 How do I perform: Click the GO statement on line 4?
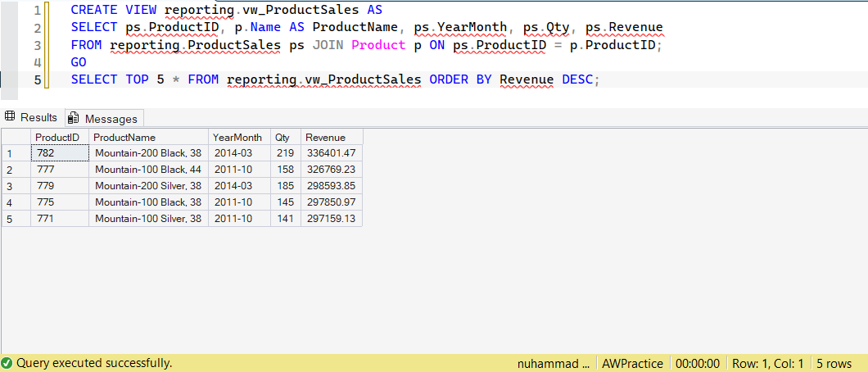click(79, 62)
